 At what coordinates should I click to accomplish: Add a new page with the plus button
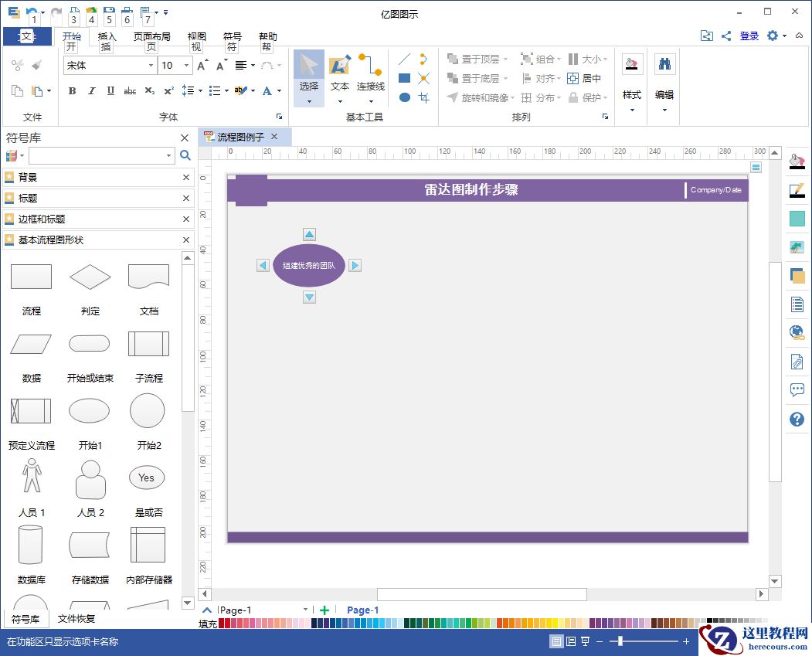pos(324,610)
